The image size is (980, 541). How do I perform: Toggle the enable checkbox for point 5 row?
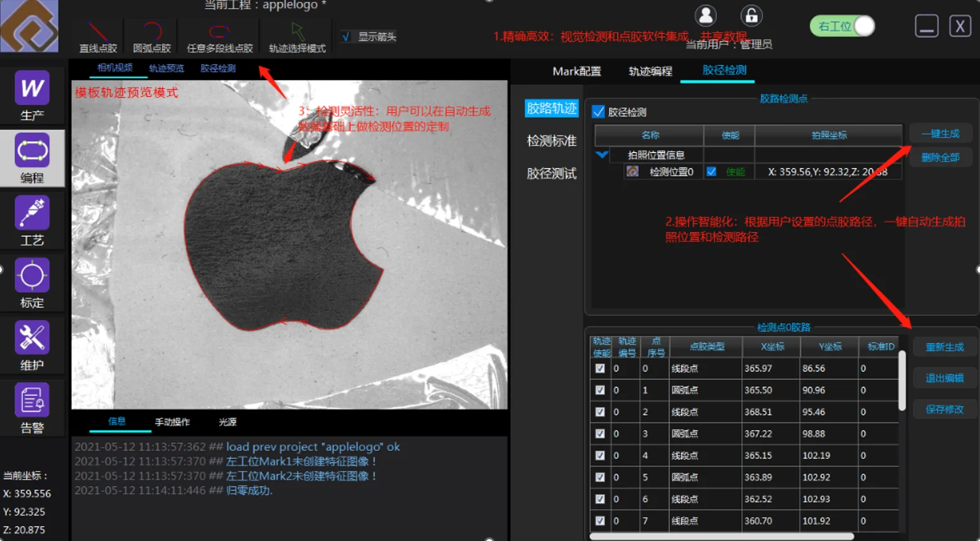click(600, 477)
